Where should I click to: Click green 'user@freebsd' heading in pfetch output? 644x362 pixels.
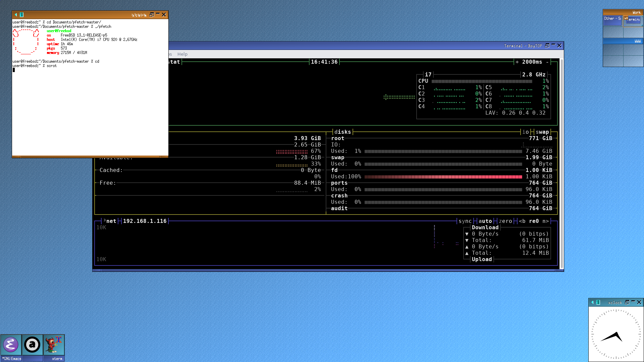[59, 31]
